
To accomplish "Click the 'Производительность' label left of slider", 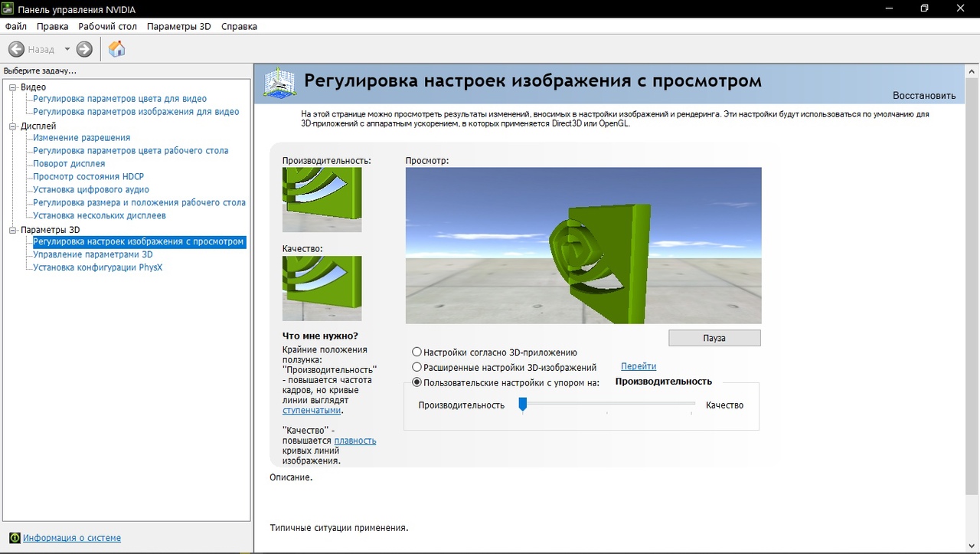I will (x=462, y=405).
